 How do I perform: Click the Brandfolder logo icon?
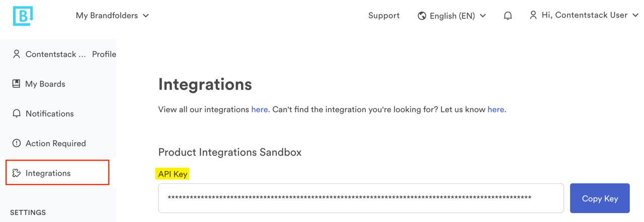[x=23, y=16]
